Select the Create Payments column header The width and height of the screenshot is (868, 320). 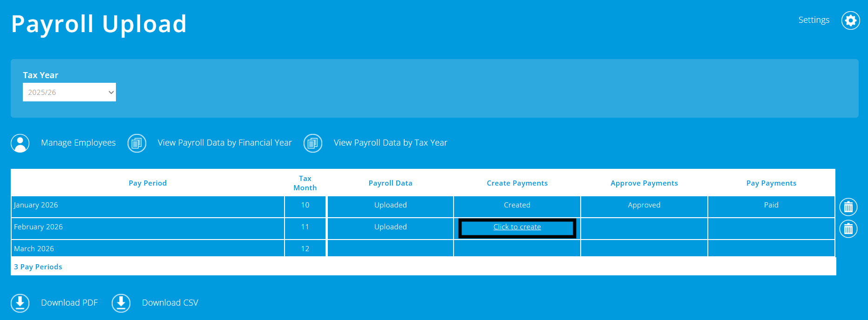click(517, 183)
